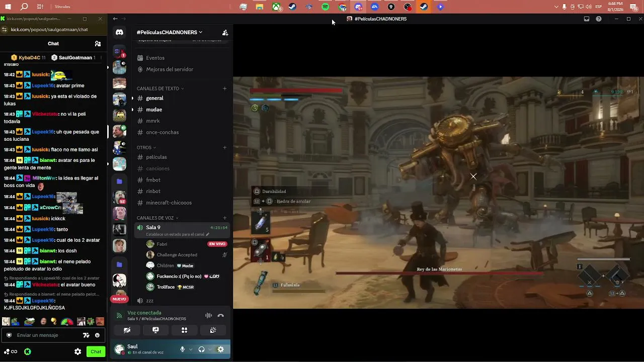Start an activity from Discord voice panel
Screen dimensions: 644x362
point(184,330)
